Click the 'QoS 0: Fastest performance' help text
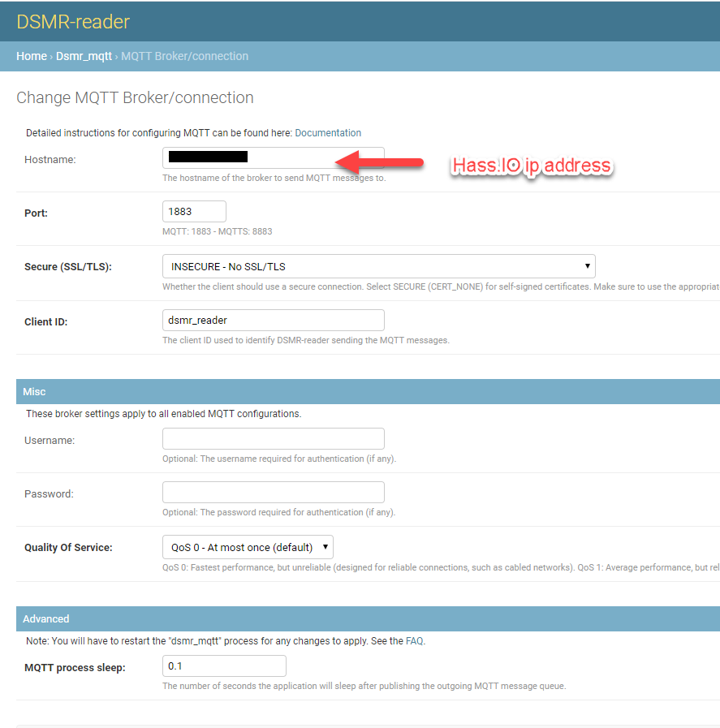The width and height of the screenshot is (720, 728). 441,568
